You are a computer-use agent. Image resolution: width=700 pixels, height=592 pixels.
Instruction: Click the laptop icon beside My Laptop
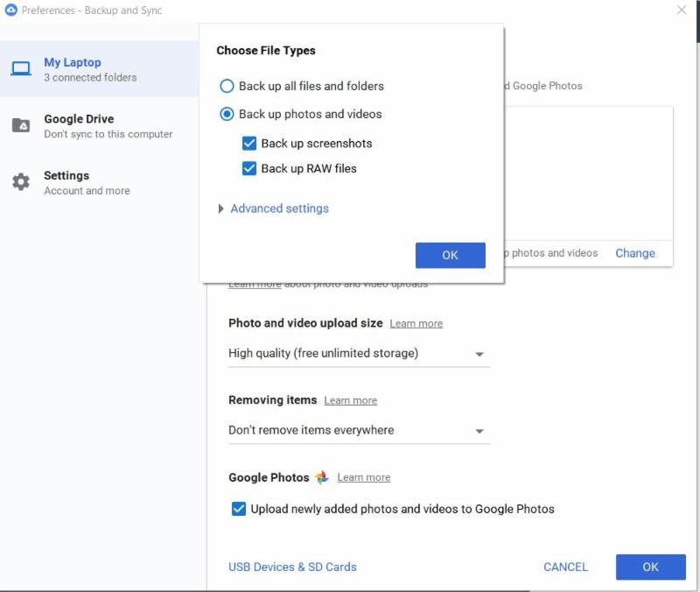click(21, 69)
